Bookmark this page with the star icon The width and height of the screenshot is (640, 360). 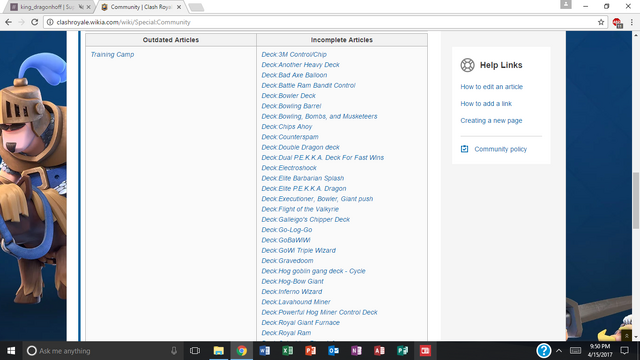[x=601, y=22]
